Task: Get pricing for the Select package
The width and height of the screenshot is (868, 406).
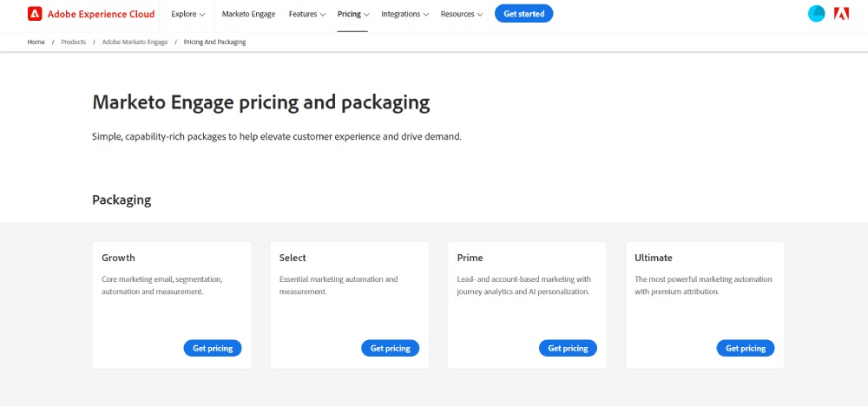Action: pos(391,348)
